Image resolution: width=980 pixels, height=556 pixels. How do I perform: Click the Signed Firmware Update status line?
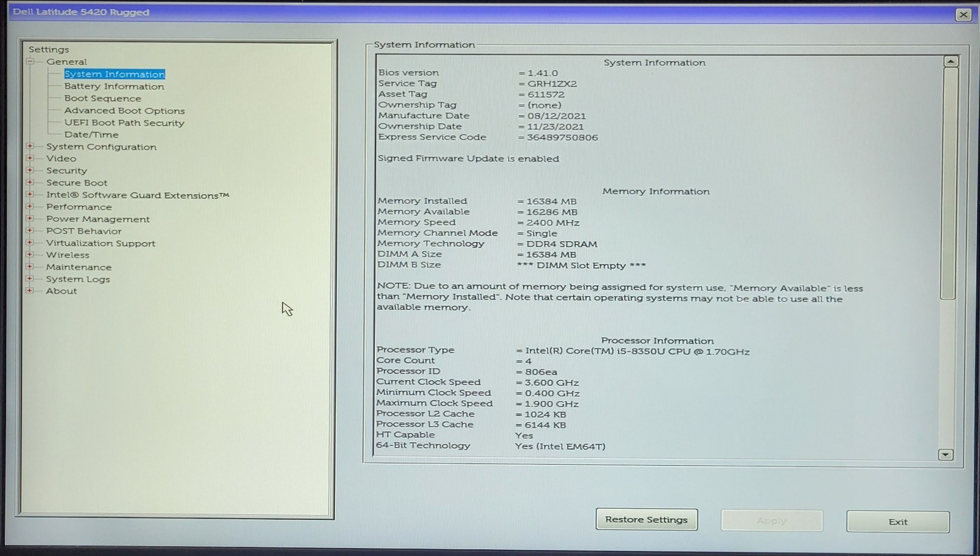click(469, 159)
